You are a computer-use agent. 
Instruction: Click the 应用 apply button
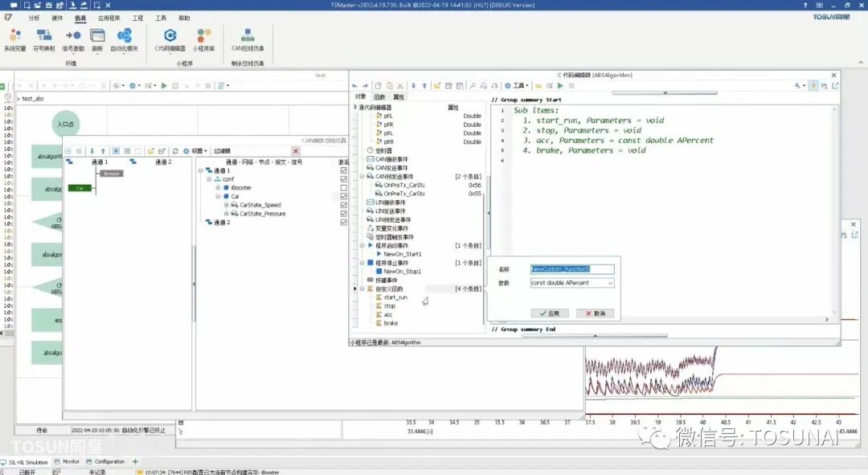tap(549, 313)
